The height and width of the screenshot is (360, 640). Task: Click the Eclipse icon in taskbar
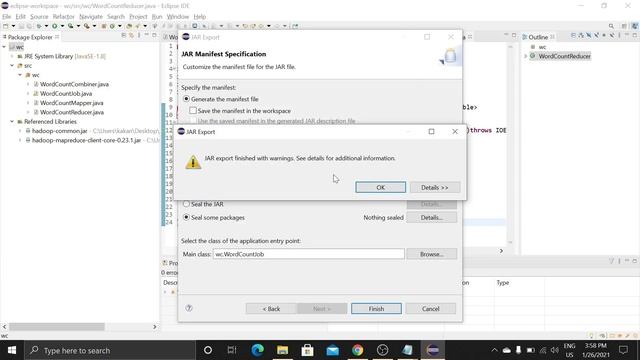pos(433,350)
